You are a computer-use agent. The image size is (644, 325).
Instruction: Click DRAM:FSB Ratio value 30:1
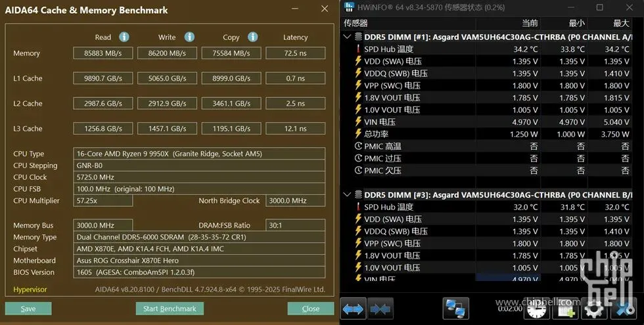(x=296, y=225)
